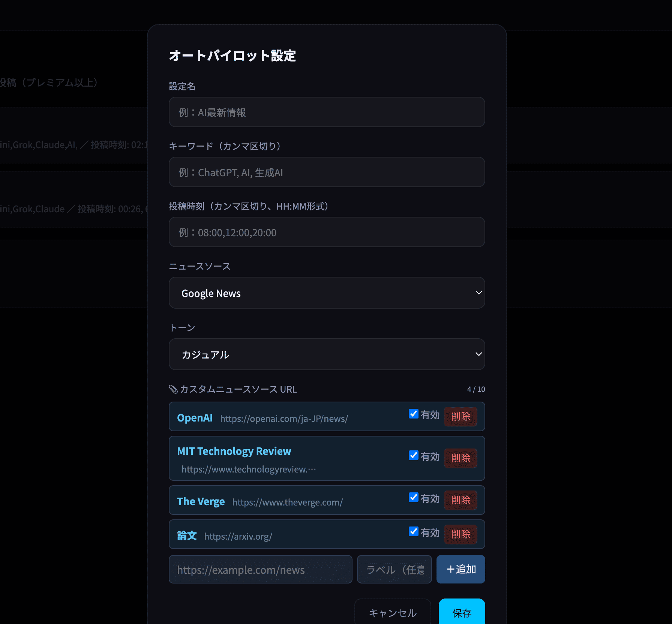Expand the トーン dropdown showing カジュアル
Viewport: 672px width, 624px height.
click(x=327, y=354)
